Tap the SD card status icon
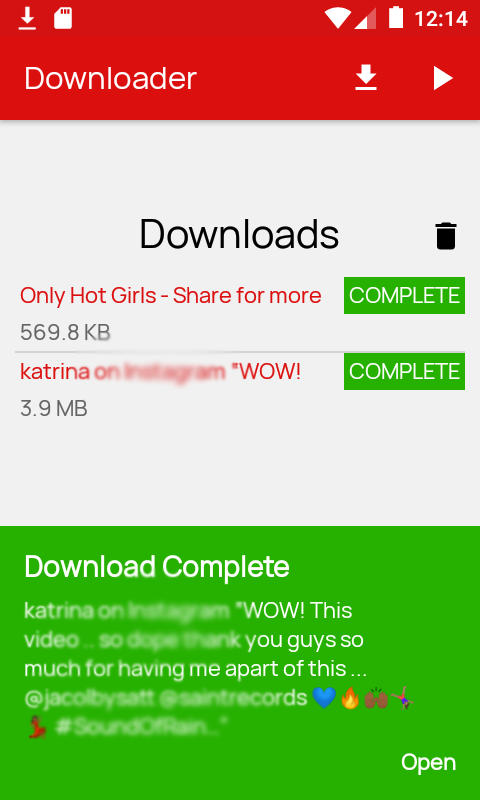The width and height of the screenshot is (480, 800). (x=63, y=19)
